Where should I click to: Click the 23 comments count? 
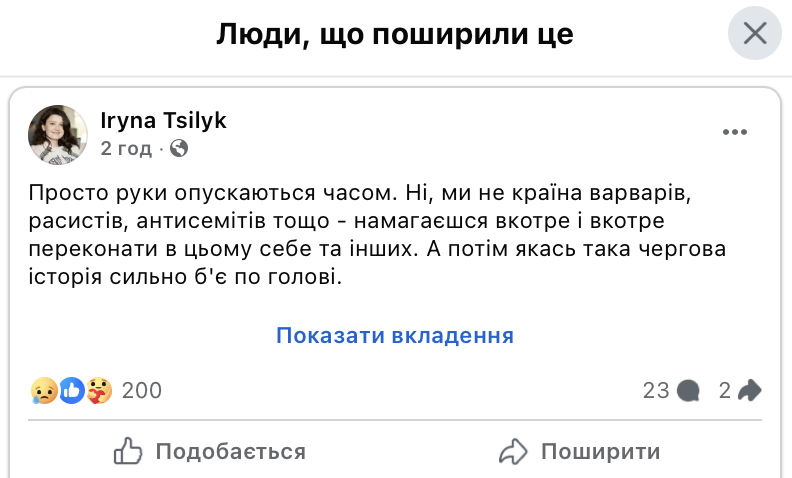pos(655,390)
